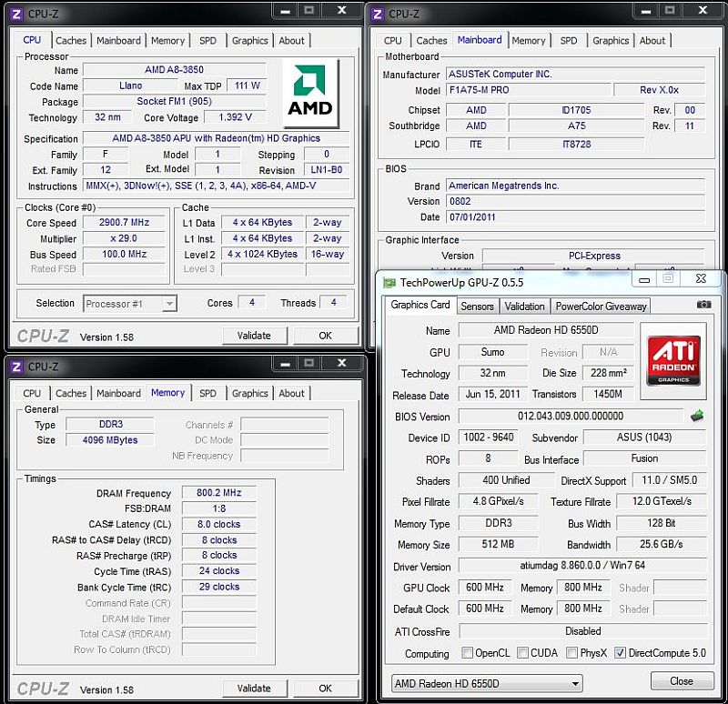Image resolution: width=728 pixels, height=704 pixels.
Task: Click the GPU-Z BIOS Version field
Action: click(571, 416)
